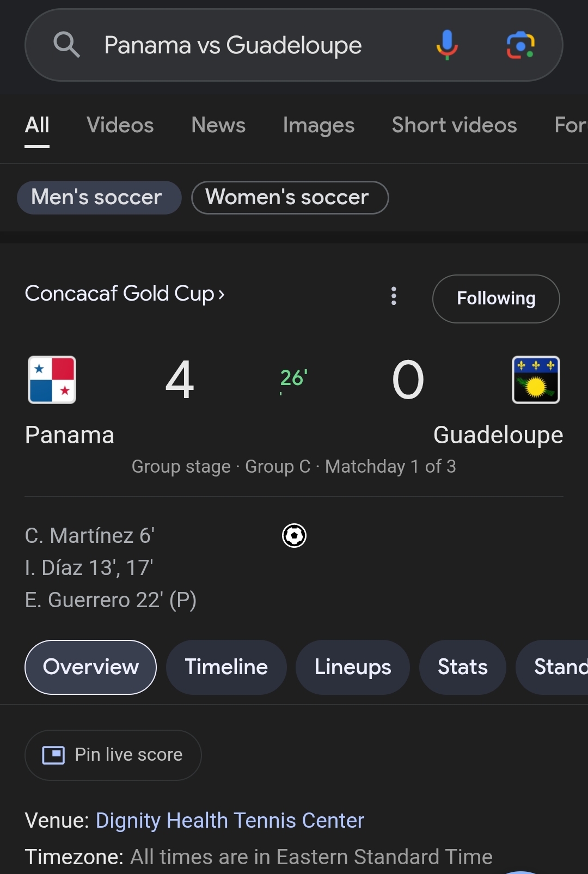Viewport: 588px width, 874px height.
Task: Switch to the Women's soccer filter chip
Action: pyautogui.click(x=290, y=198)
